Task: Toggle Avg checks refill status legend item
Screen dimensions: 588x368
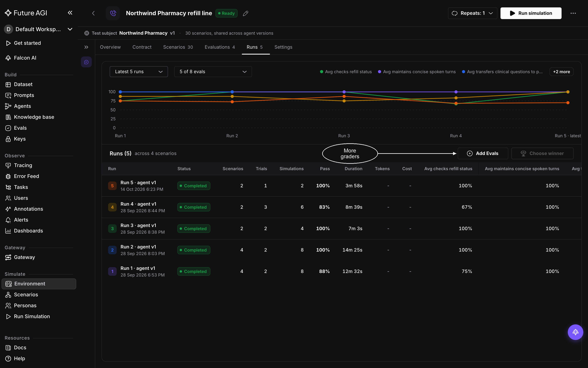Action: (x=346, y=72)
